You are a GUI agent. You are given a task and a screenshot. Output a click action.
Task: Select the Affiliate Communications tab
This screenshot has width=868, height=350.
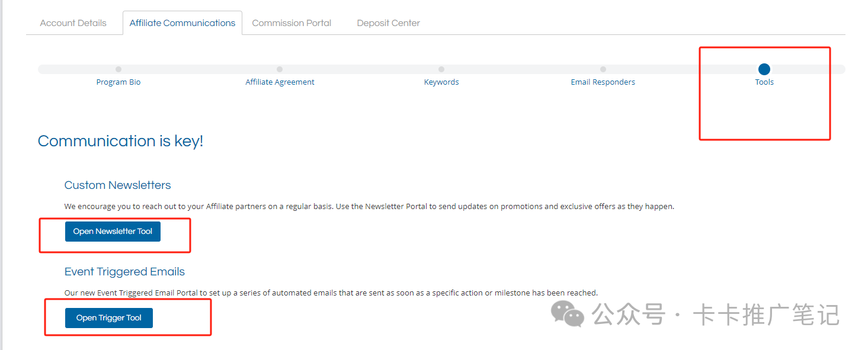pyautogui.click(x=182, y=23)
